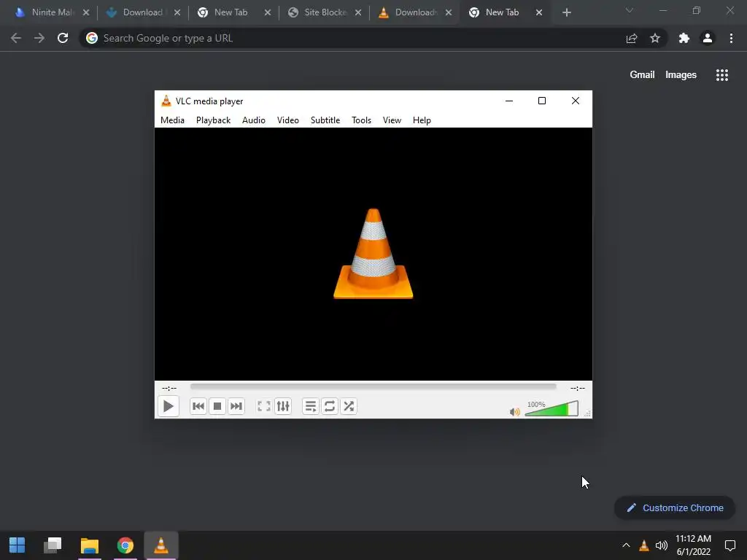The height and width of the screenshot is (560, 747).
Task: Bookmark this tab with star icon
Action: (x=655, y=38)
